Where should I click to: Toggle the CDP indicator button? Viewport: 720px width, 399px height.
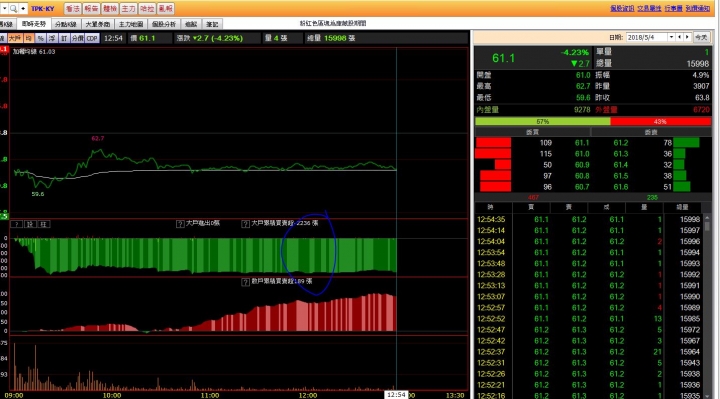[92, 38]
